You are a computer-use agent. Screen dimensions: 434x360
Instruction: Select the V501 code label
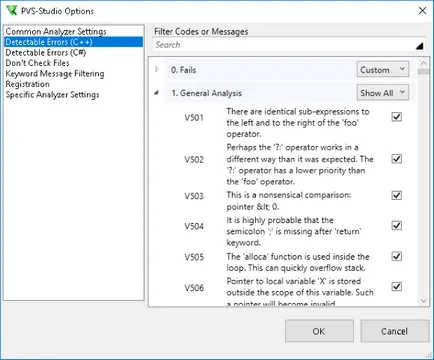194,118
